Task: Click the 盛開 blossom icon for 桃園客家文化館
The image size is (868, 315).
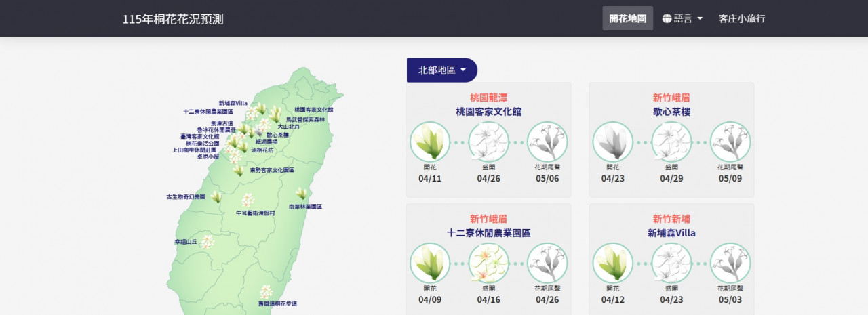Action: coord(488,142)
